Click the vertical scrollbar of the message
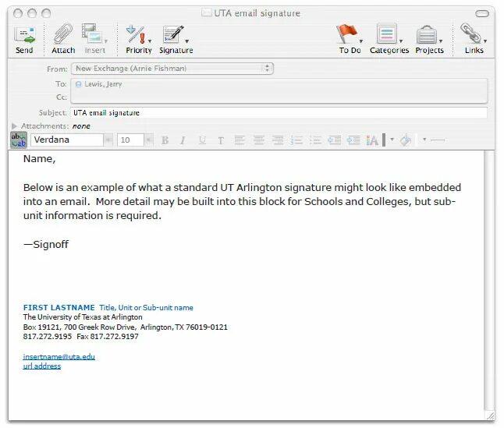Image resolution: width=504 pixels, height=428 pixels. pyautogui.click(x=489, y=280)
